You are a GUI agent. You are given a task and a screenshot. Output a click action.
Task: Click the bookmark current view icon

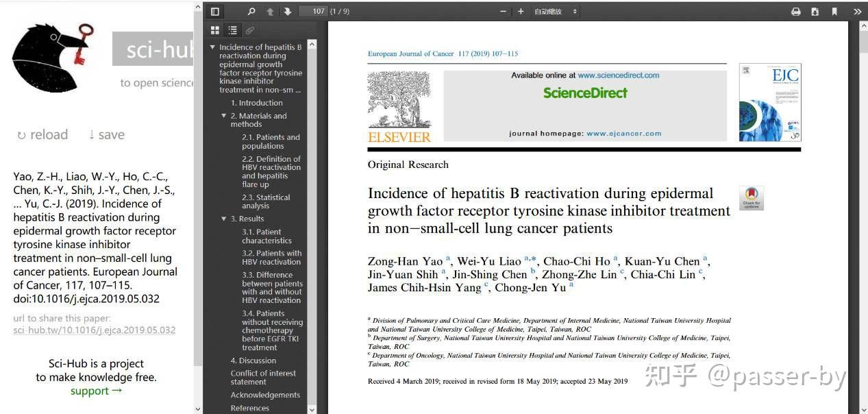tap(834, 12)
